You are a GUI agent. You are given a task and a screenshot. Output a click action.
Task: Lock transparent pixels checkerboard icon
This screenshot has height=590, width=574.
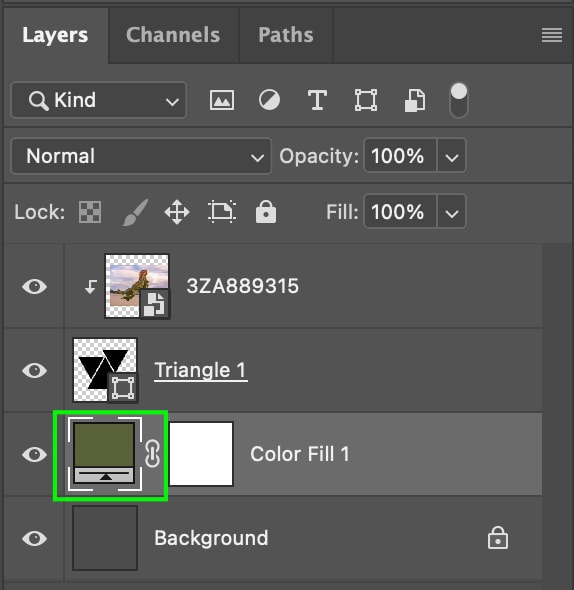(90, 212)
